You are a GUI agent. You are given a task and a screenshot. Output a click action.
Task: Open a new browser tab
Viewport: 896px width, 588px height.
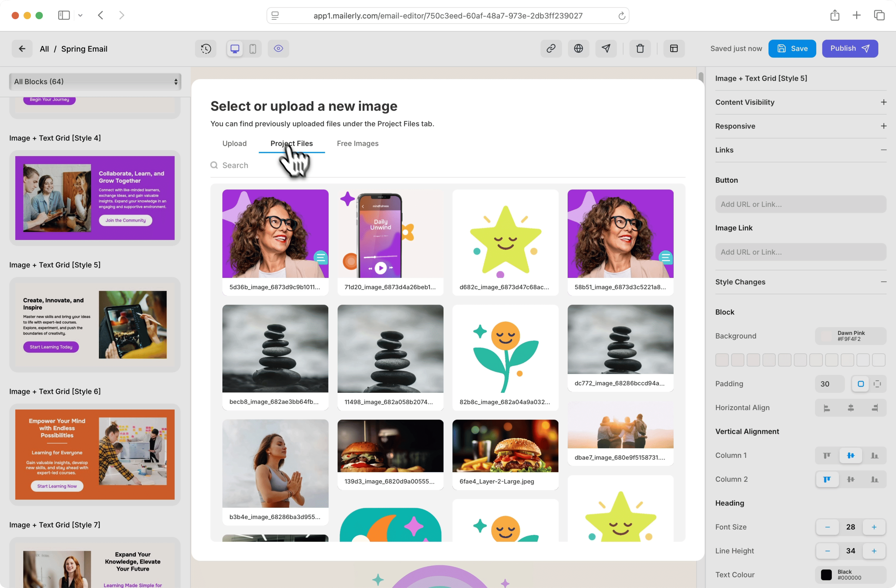point(857,16)
